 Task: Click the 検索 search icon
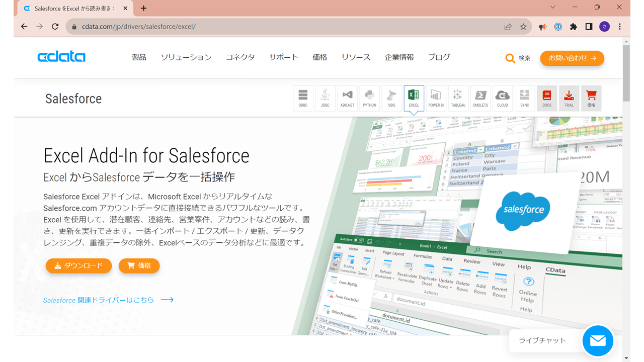point(517,58)
